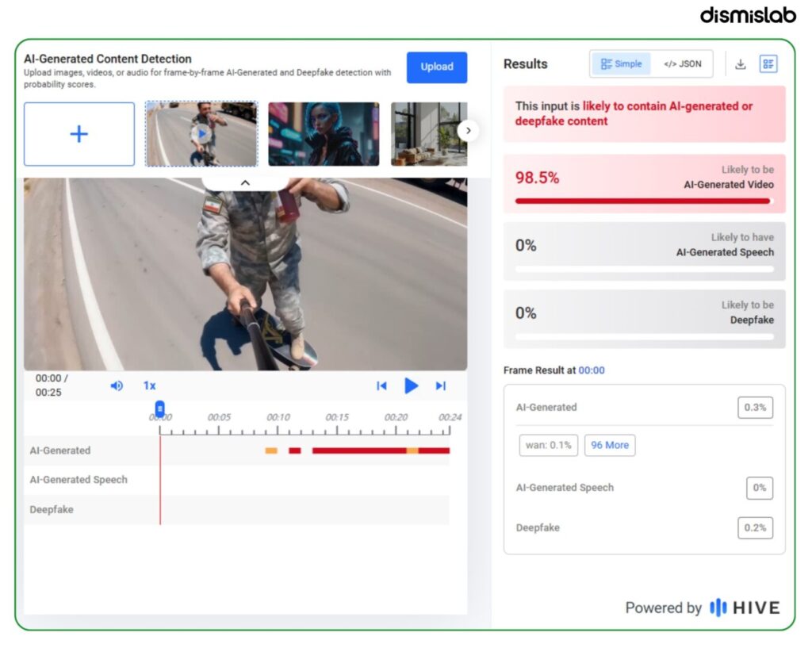Jump to 00:10 on the timeline ruler

click(278, 417)
